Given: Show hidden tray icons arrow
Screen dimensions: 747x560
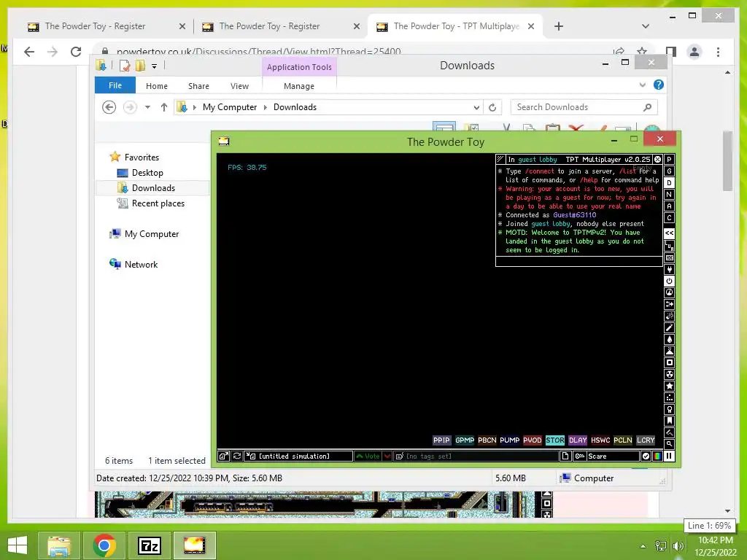Looking at the screenshot, I should point(643,546).
